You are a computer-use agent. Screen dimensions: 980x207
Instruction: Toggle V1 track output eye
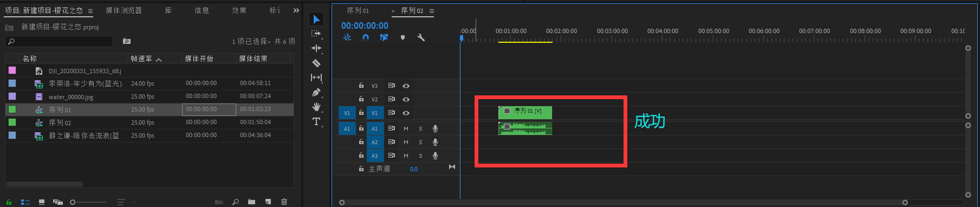[x=406, y=113]
